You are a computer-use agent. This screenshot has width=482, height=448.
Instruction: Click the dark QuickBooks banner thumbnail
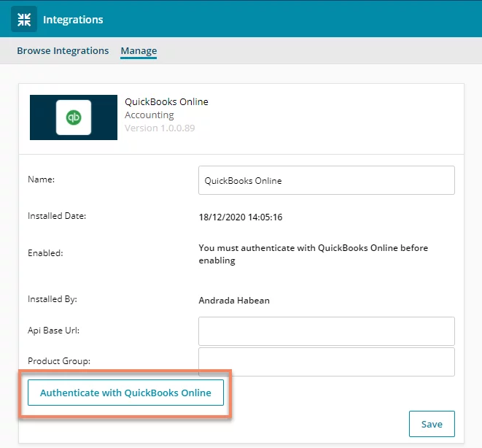click(74, 117)
